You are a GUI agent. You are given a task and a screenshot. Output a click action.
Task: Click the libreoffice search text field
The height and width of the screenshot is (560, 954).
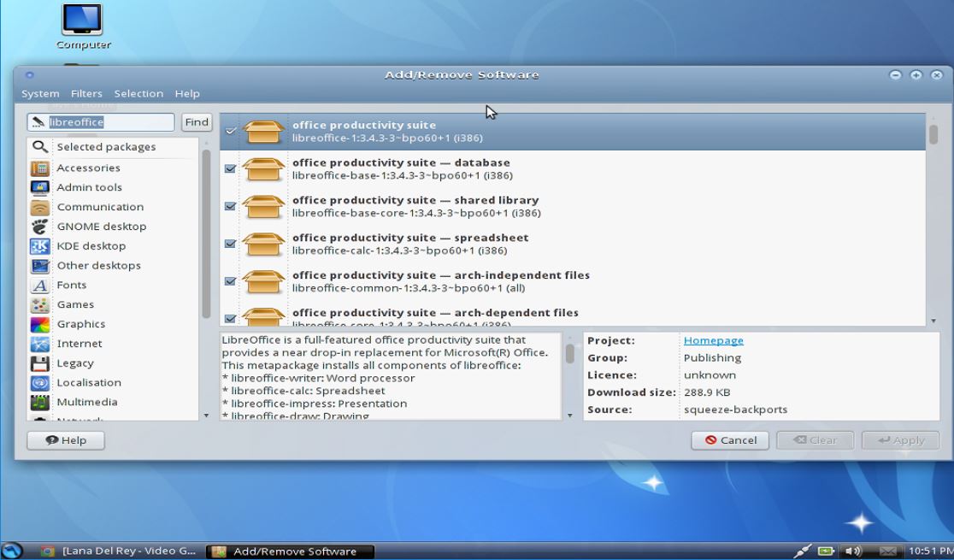(x=109, y=122)
